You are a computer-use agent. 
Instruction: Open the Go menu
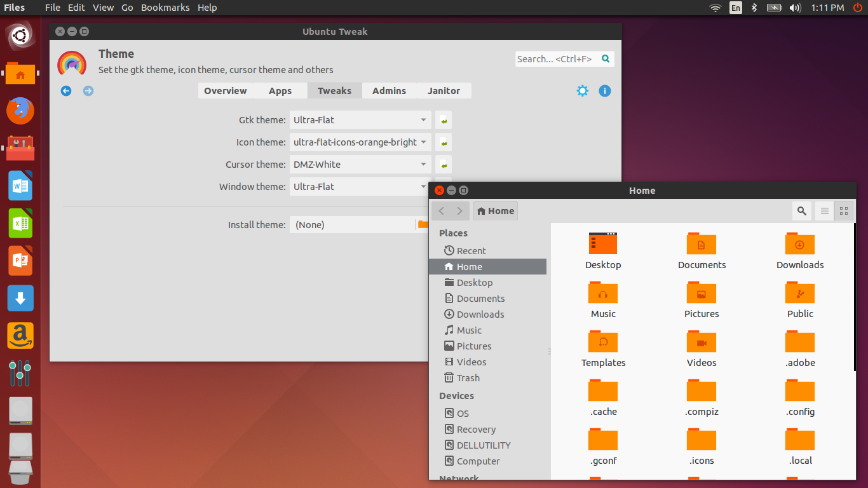[127, 8]
